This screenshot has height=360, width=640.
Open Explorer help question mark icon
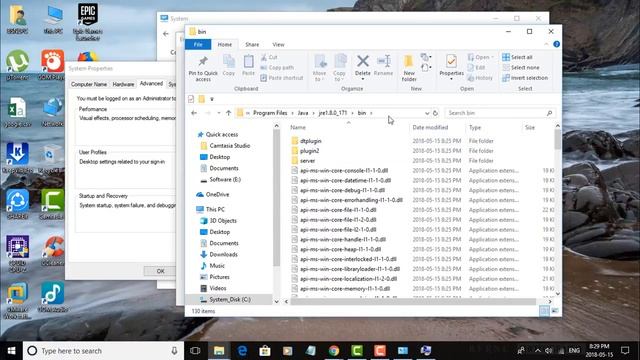pos(556,44)
